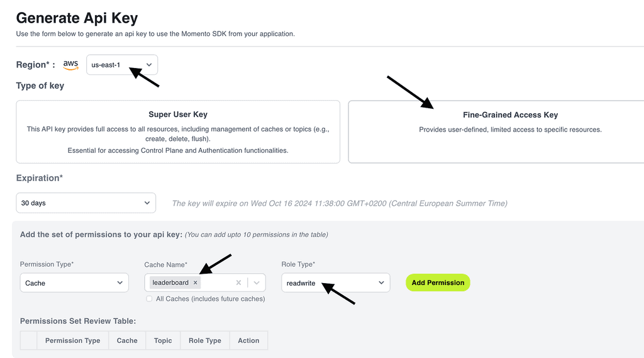
Task: Click the empty first table header cell
Action: pos(29,340)
